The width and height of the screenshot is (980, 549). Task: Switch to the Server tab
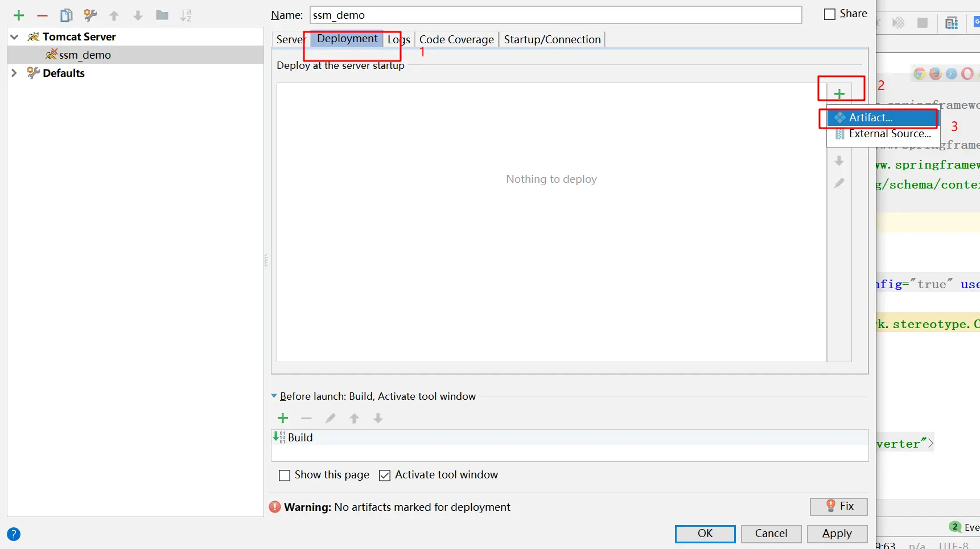point(290,39)
